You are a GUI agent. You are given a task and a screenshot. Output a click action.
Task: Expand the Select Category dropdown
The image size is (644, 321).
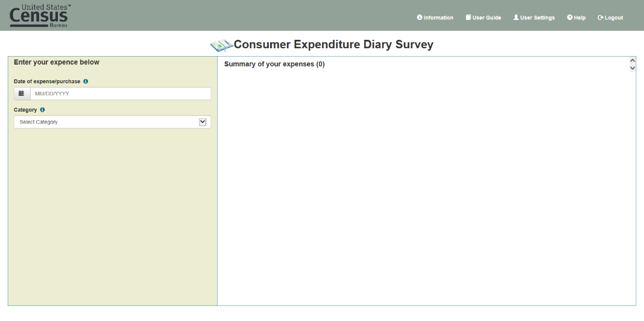click(112, 122)
